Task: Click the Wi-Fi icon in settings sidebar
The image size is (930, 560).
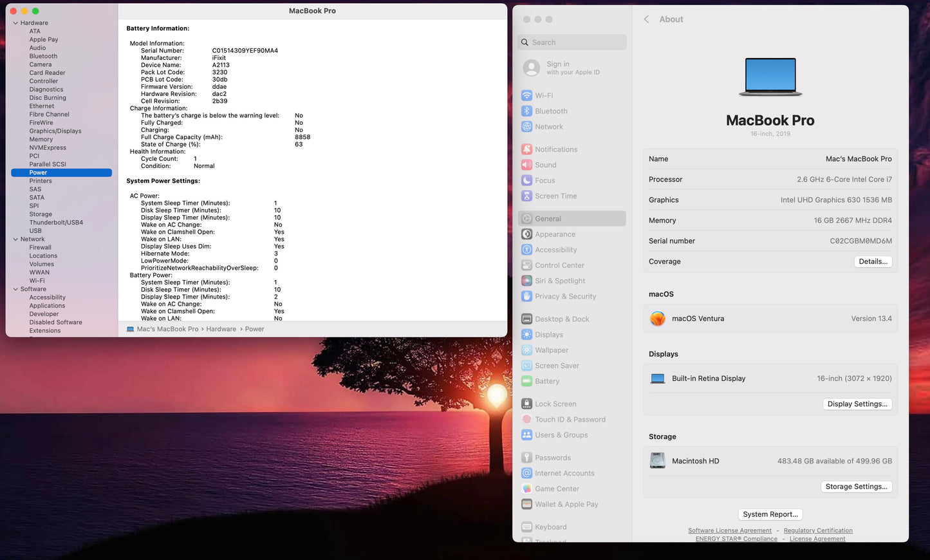Action: pos(526,95)
